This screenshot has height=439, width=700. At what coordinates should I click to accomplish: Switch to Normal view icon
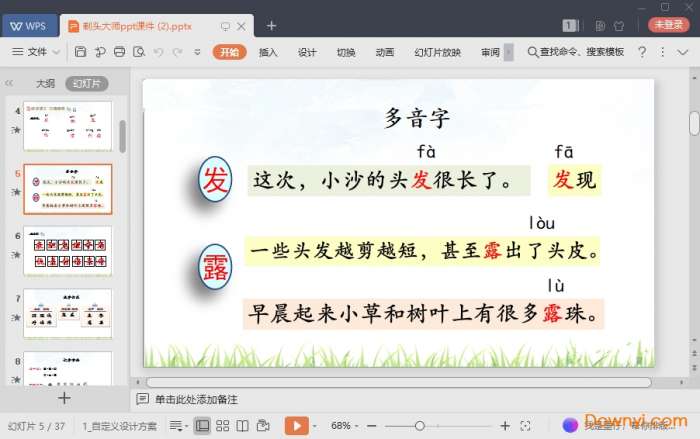[x=202, y=426]
